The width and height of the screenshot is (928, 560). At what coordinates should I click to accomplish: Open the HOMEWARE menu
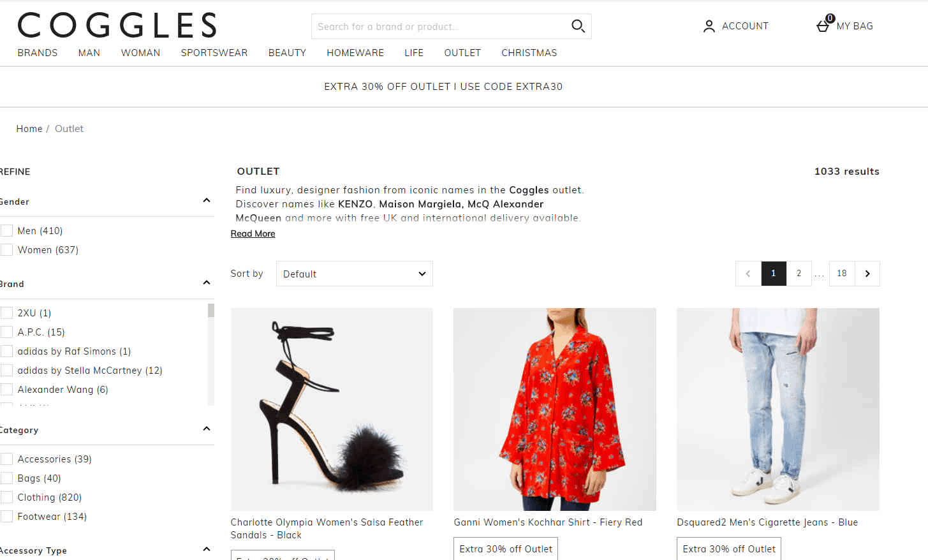point(355,53)
